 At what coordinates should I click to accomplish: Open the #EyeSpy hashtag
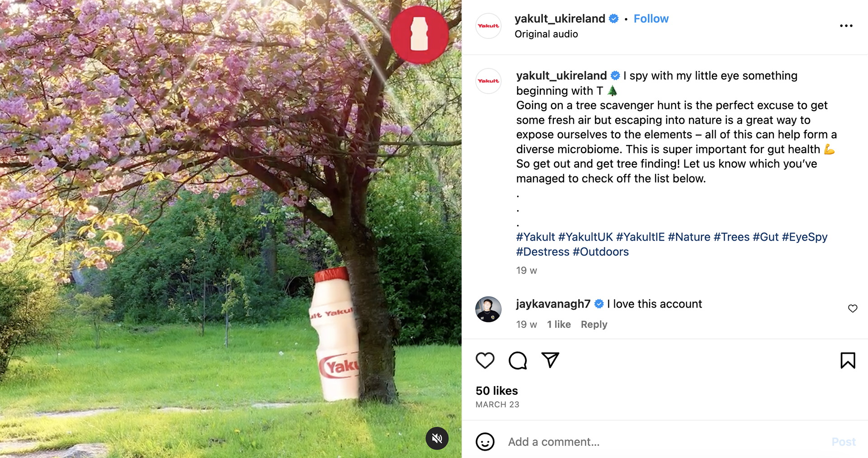pyautogui.click(x=804, y=237)
